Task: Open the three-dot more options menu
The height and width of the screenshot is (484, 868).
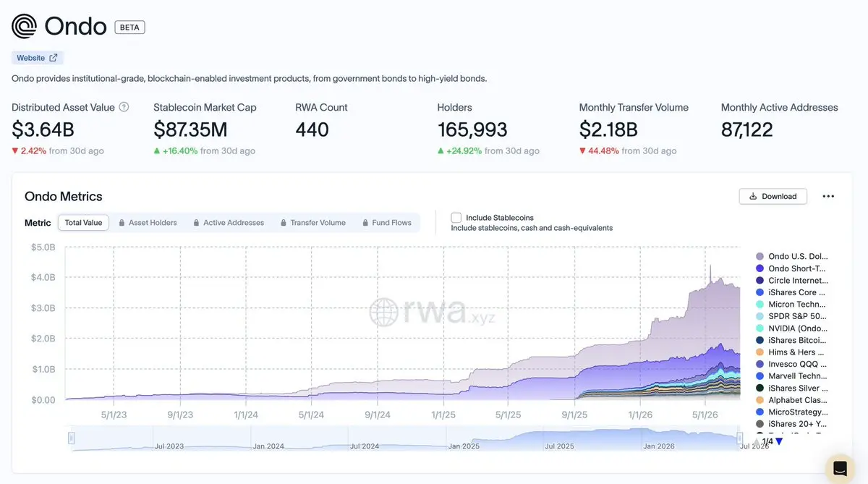Action: pos(828,196)
